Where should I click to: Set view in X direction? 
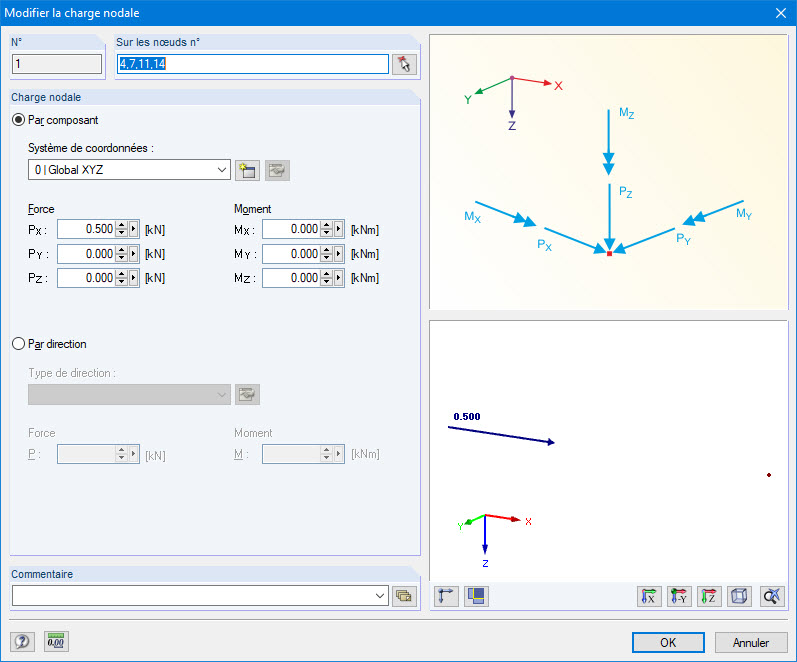point(649,596)
